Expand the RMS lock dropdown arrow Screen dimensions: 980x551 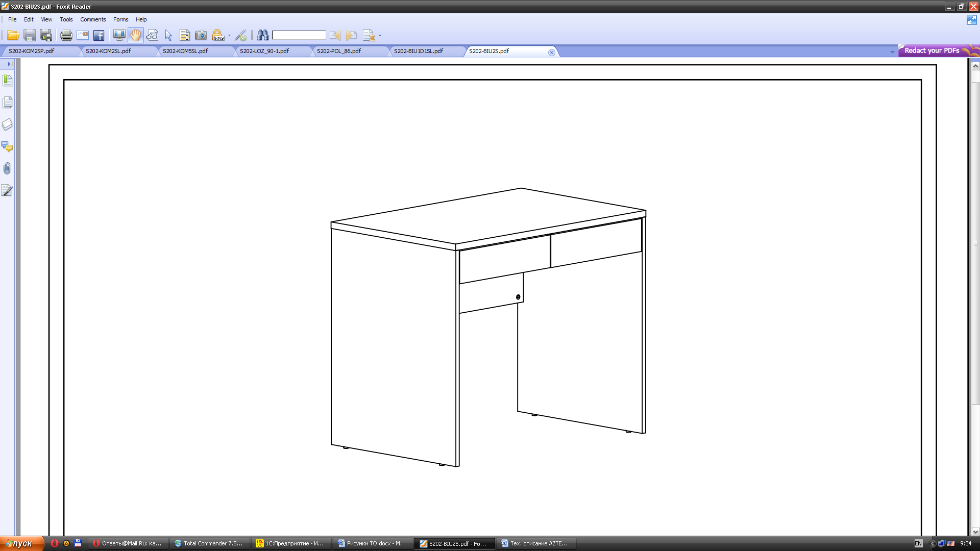229,36
